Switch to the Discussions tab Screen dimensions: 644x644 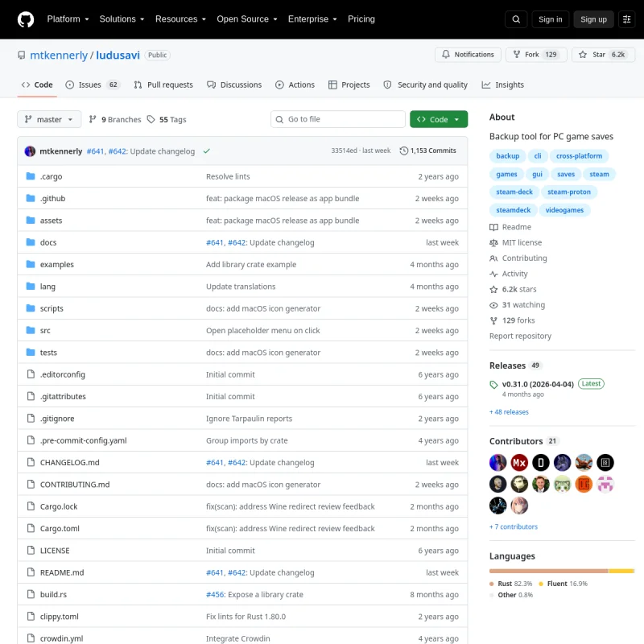coord(234,85)
